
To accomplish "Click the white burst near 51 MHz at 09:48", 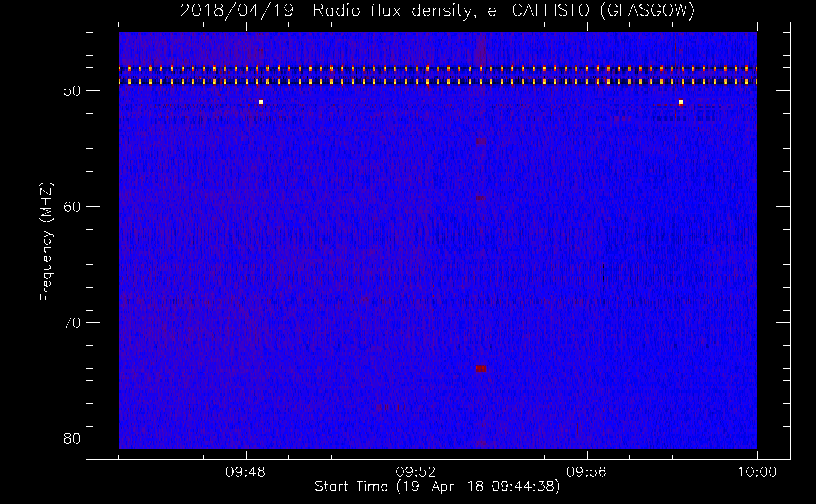I will (x=261, y=102).
